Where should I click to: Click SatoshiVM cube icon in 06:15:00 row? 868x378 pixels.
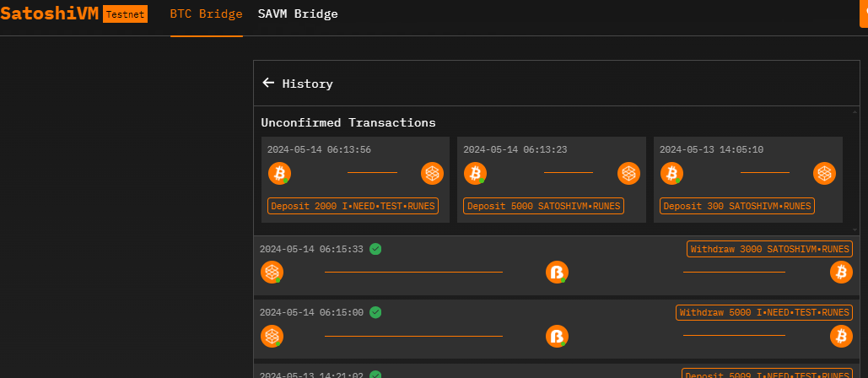pos(272,336)
